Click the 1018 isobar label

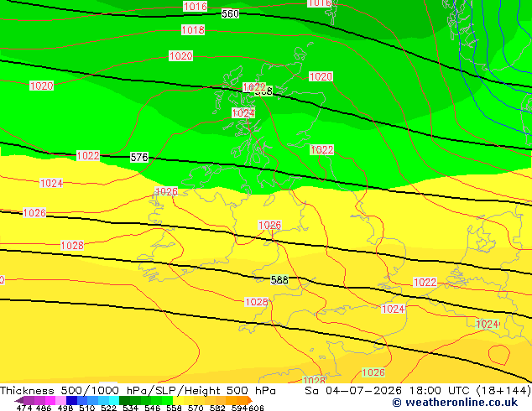tap(193, 30)
